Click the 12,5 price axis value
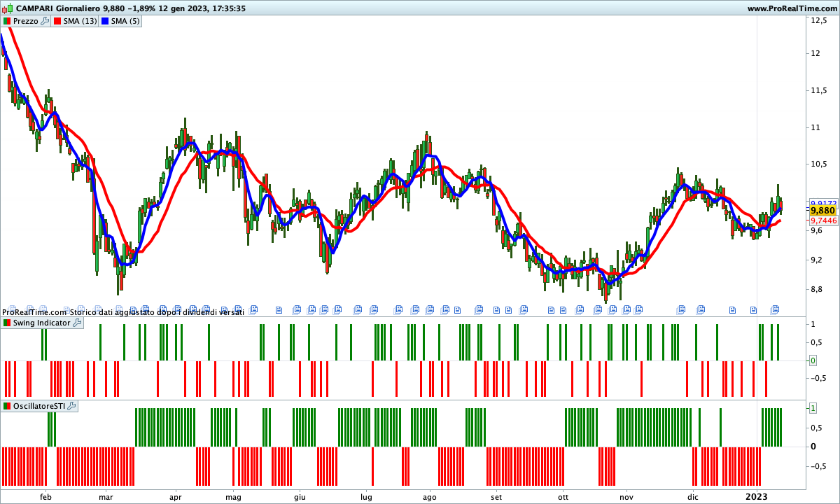 (x=818, y=21)
